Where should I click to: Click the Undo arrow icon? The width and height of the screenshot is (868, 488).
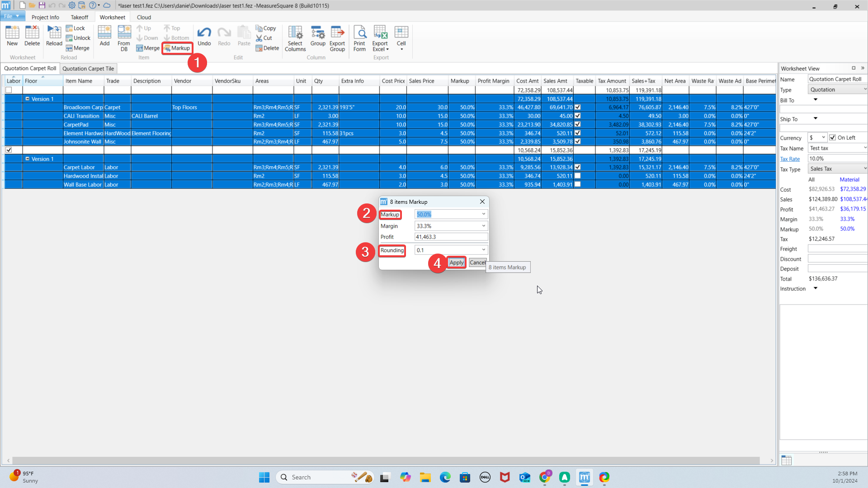pos(204,33)
